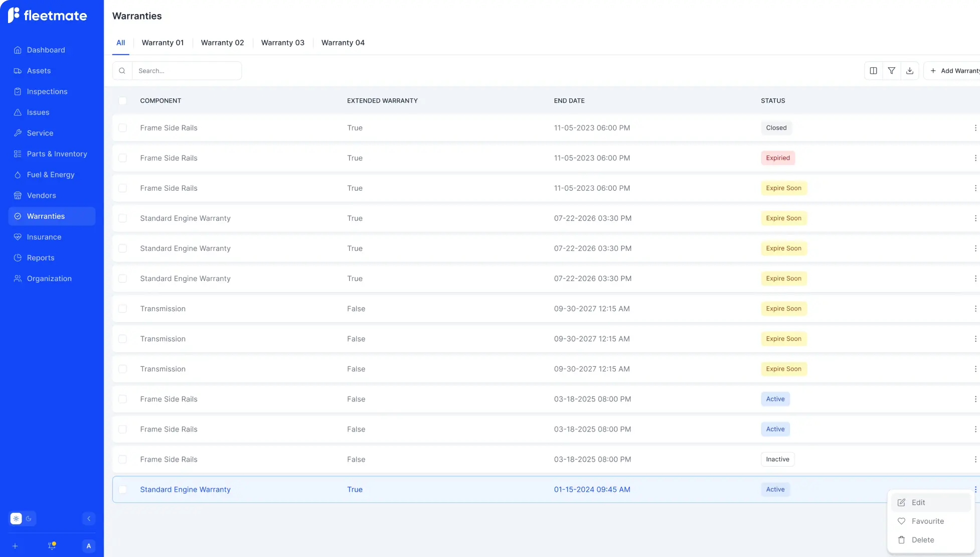Image resolution: width=980 pixels, height=557 pixels.
Task: Open the user avatar A icon
Action: point(89,546)
